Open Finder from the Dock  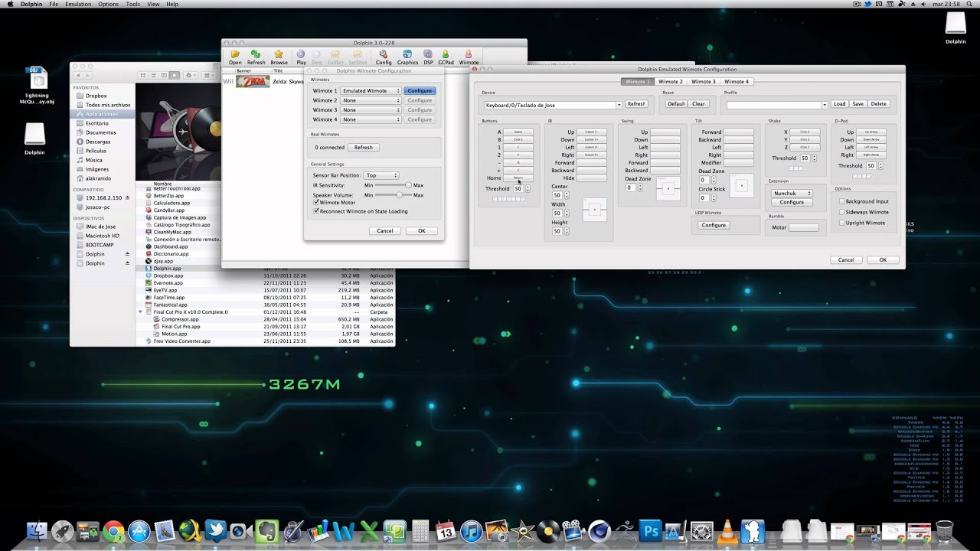(37, 531)
